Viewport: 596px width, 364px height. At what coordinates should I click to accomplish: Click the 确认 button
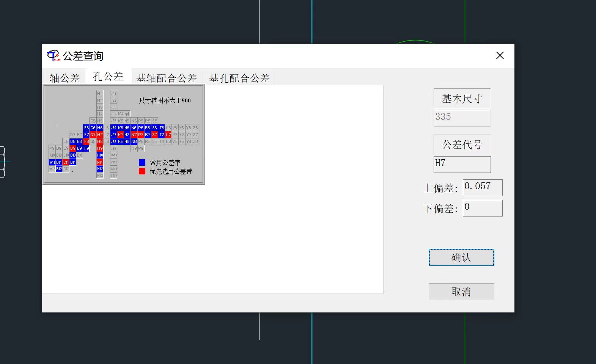(x=461, y=257)
